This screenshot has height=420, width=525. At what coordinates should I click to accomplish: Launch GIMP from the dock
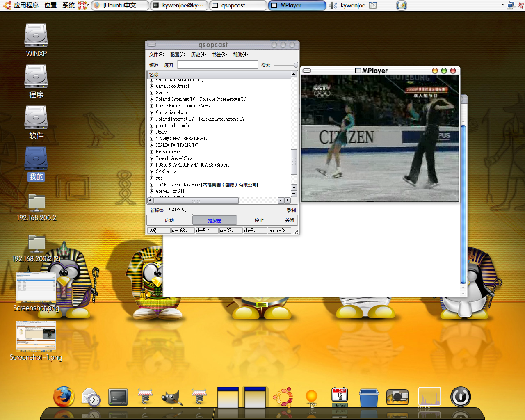coord(172,397)
